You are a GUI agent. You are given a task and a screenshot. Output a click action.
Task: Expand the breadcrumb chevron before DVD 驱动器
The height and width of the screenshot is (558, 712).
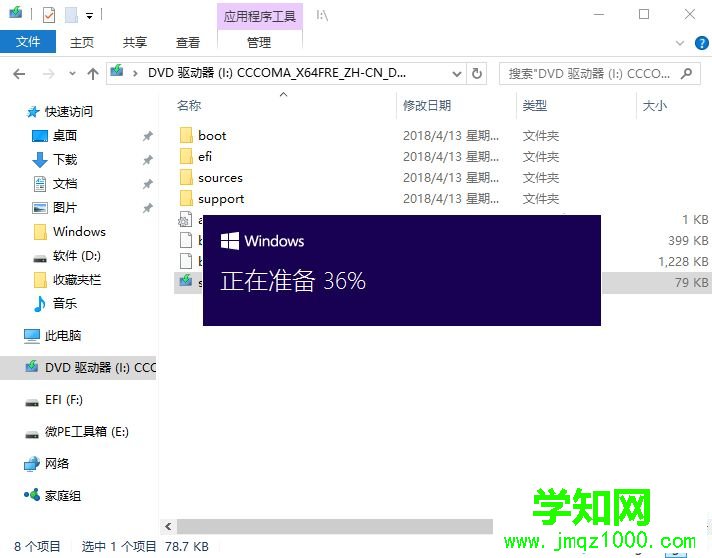click(x=135, y=74)
